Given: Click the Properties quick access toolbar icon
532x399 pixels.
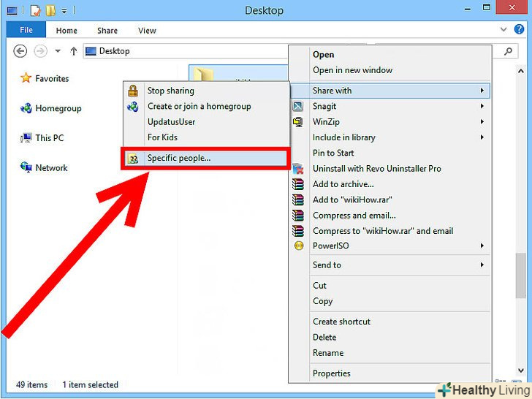Looking at the screenshot, I should [x=35, y=10].
